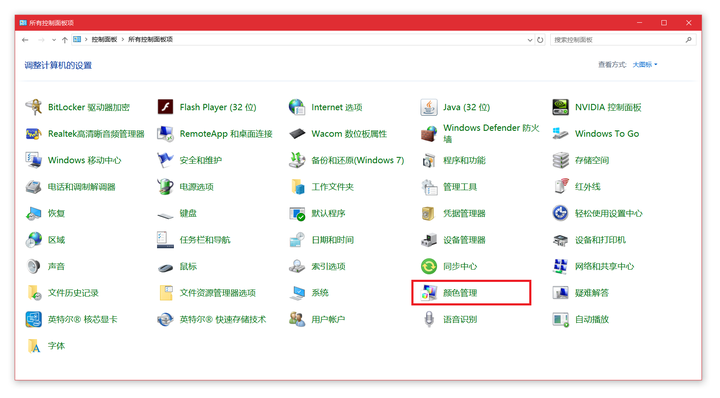
Task: Open the RemoteApp 和桌面连接 icon
Action: [165, 134]
